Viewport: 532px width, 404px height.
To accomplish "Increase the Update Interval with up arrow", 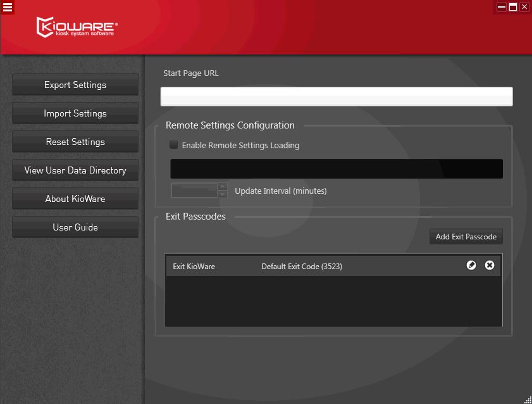I will click(222, 187).
